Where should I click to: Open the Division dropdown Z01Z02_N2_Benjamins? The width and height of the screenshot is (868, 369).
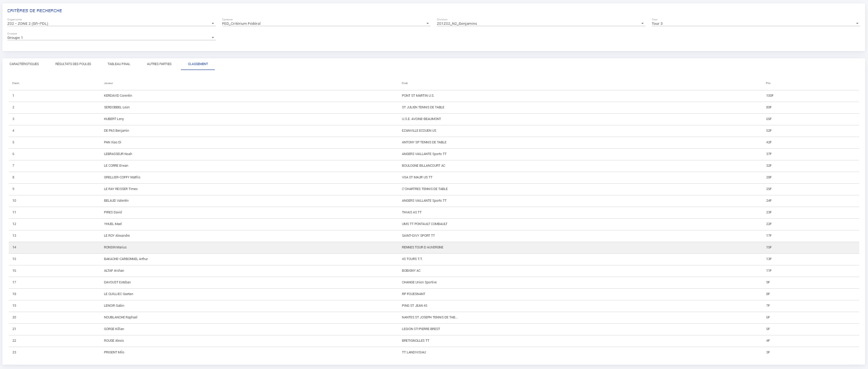coord(540,23)
